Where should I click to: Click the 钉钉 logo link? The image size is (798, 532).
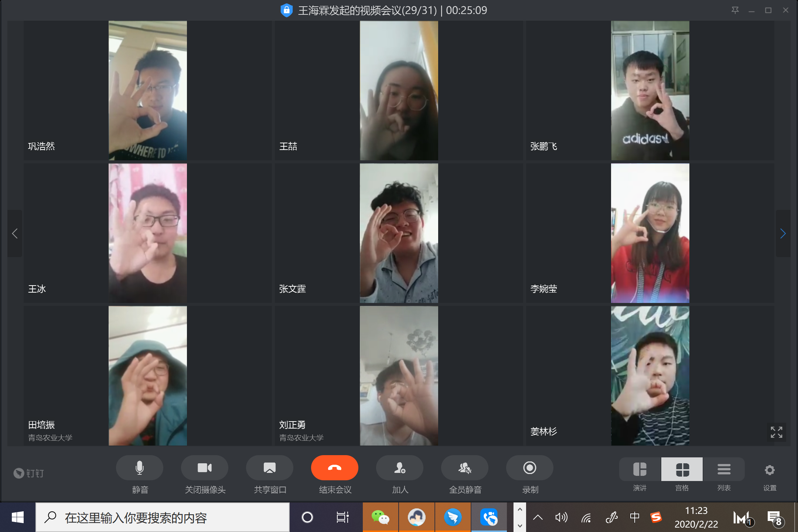pos(29,473)
